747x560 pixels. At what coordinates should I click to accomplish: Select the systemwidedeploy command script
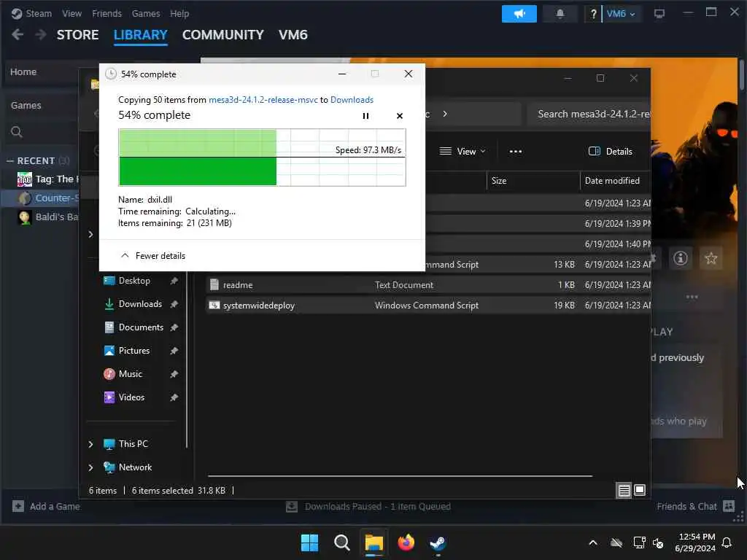coord(429,306)
